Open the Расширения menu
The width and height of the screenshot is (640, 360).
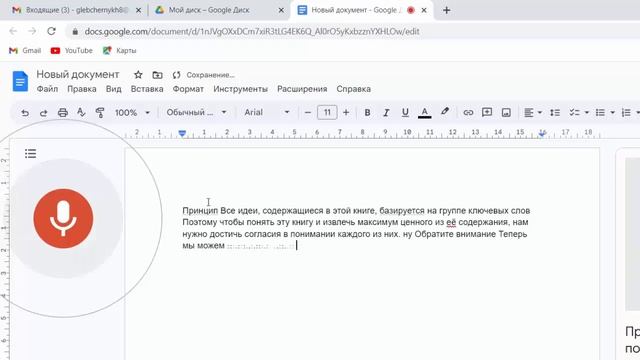(x=302, y=89)
